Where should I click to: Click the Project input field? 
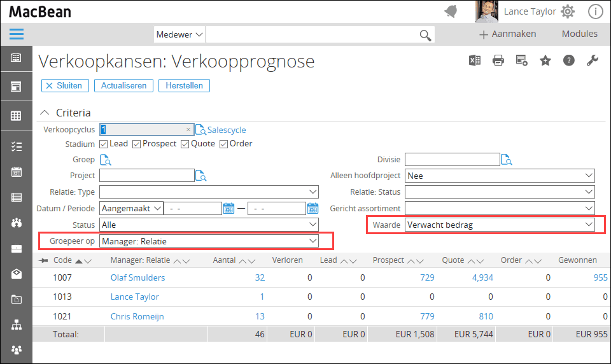pyautogui.click(x=146, y=176)
